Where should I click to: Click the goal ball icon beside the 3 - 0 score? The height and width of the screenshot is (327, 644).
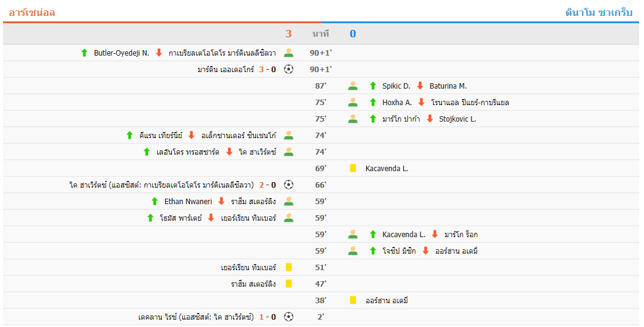tap(289, 69)
